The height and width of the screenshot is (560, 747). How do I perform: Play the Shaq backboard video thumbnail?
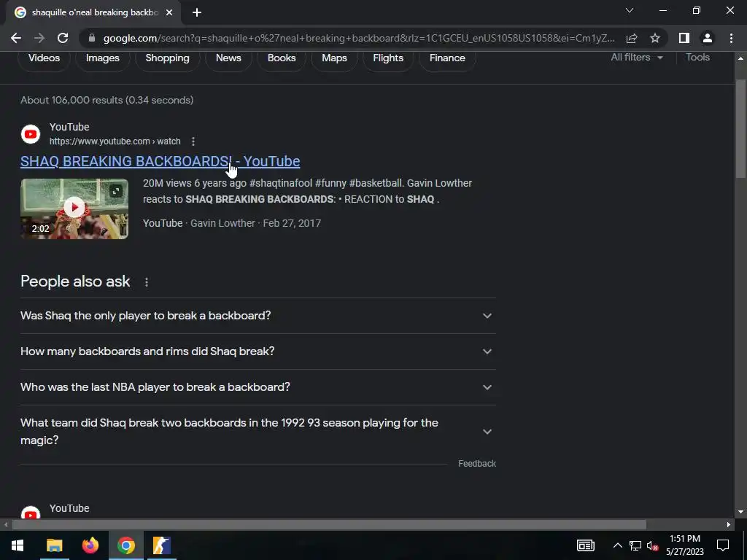[74, 209]
